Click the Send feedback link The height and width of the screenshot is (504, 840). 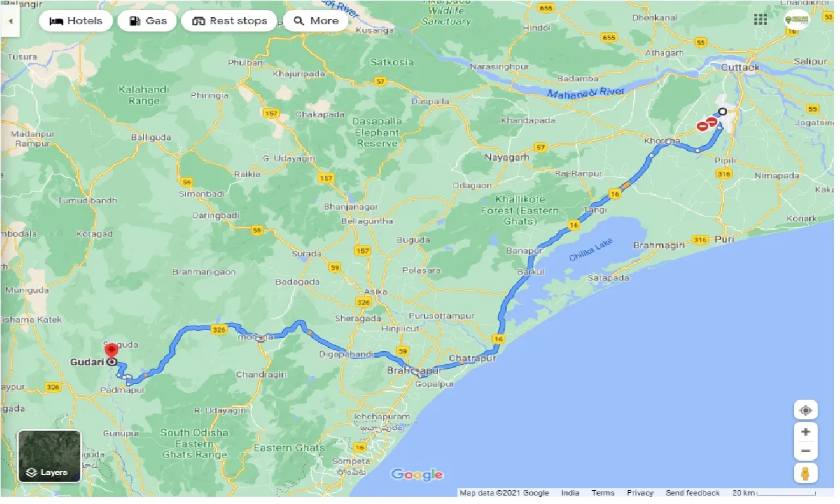pyautogui.click(x=692, y=492)
